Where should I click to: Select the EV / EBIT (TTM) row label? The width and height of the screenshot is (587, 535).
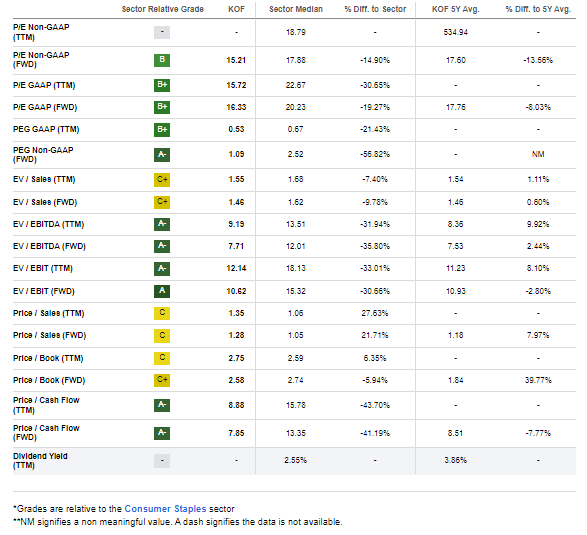(43, 268)
